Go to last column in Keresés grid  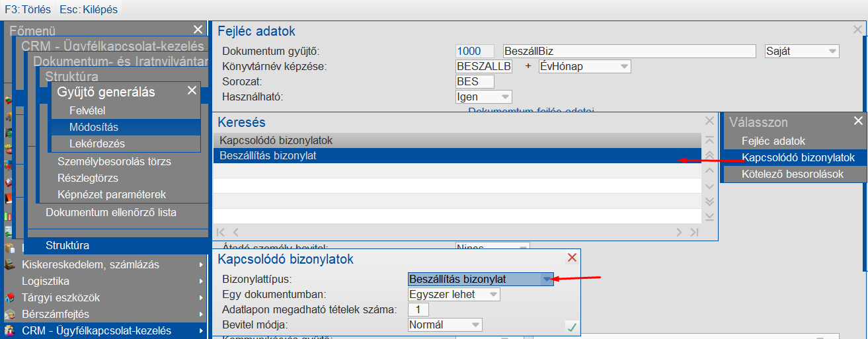[694, 232]
